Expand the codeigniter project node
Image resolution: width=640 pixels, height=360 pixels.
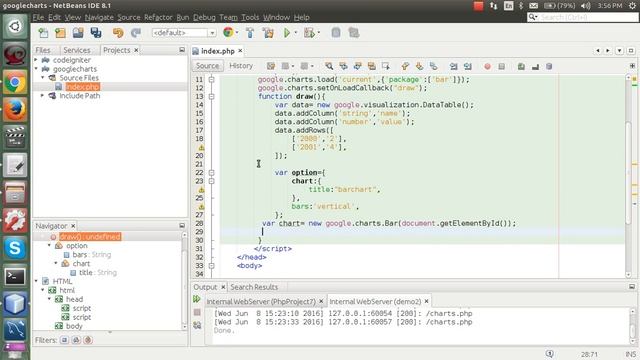[x=36, y=60]
